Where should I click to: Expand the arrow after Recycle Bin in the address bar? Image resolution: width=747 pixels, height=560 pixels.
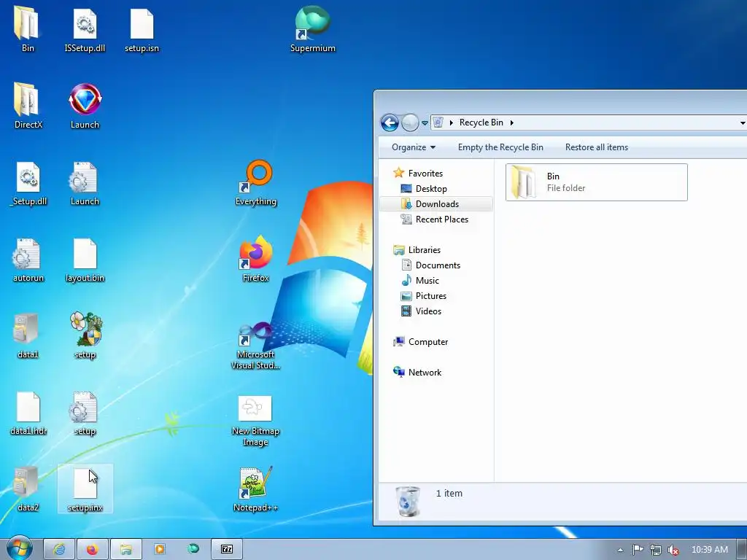point(511,122)
